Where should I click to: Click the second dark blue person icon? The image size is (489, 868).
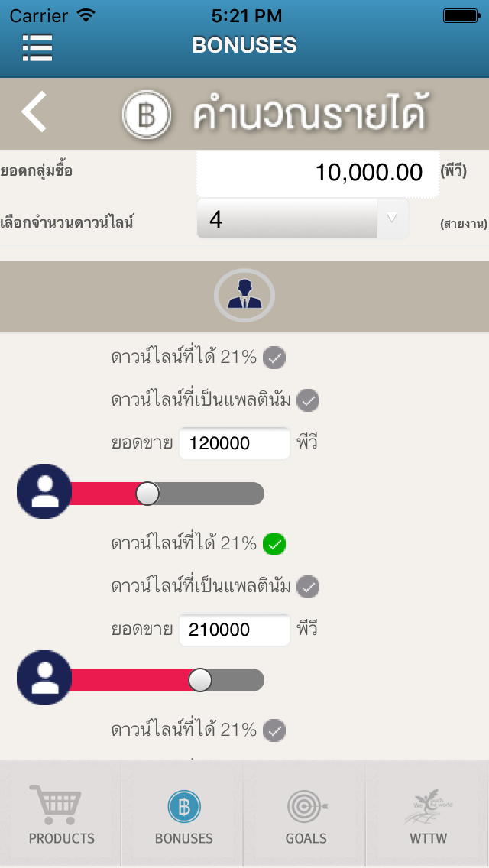[x=44, y=678]
